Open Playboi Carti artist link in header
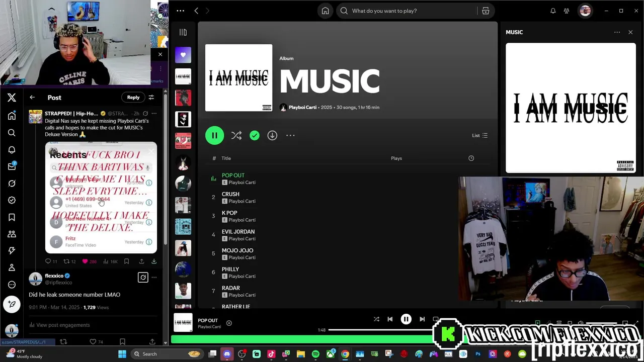 coord(302,107)
